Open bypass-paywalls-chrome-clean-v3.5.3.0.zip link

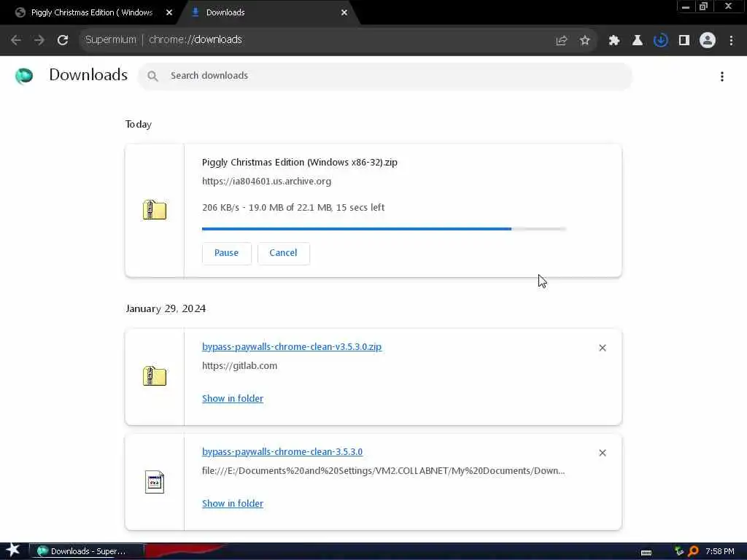click(x=292, y=346)
